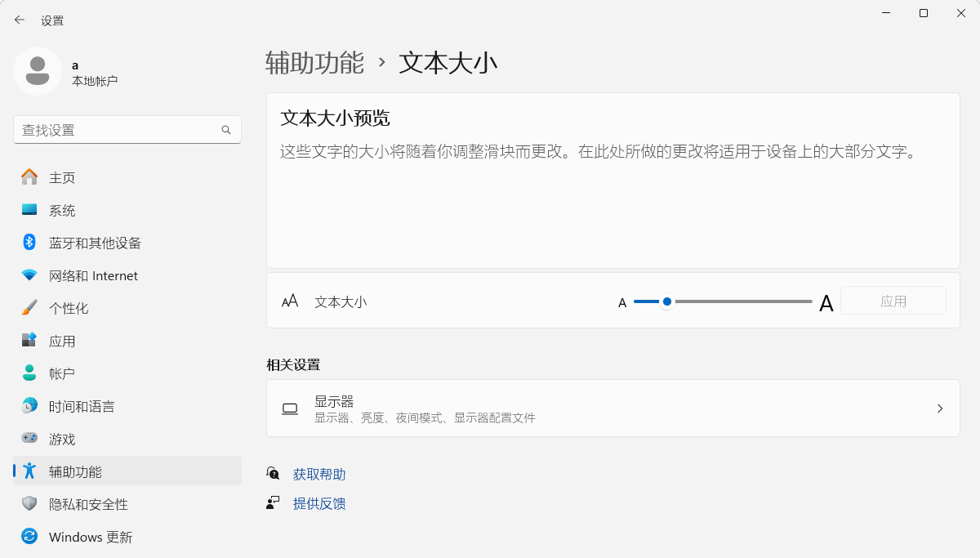Open the 主页 home icon
Image resolution: width=980 pixels, height=558 pixels.
click(x=29, y=177)
